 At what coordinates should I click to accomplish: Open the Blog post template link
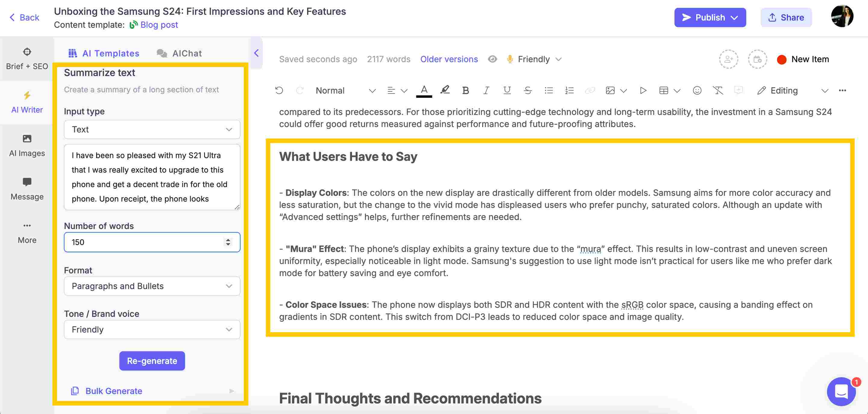[x=159, y=25]
